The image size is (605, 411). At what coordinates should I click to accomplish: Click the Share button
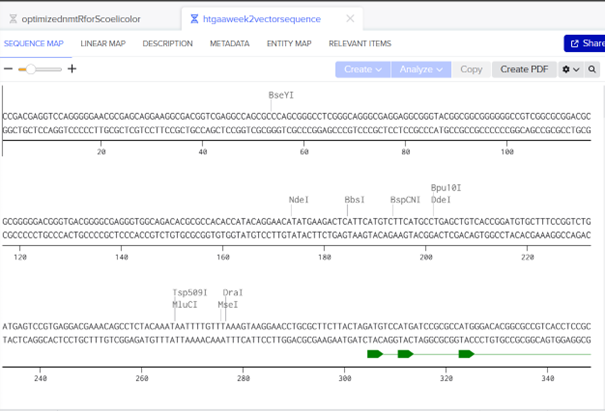coord(585,43)
